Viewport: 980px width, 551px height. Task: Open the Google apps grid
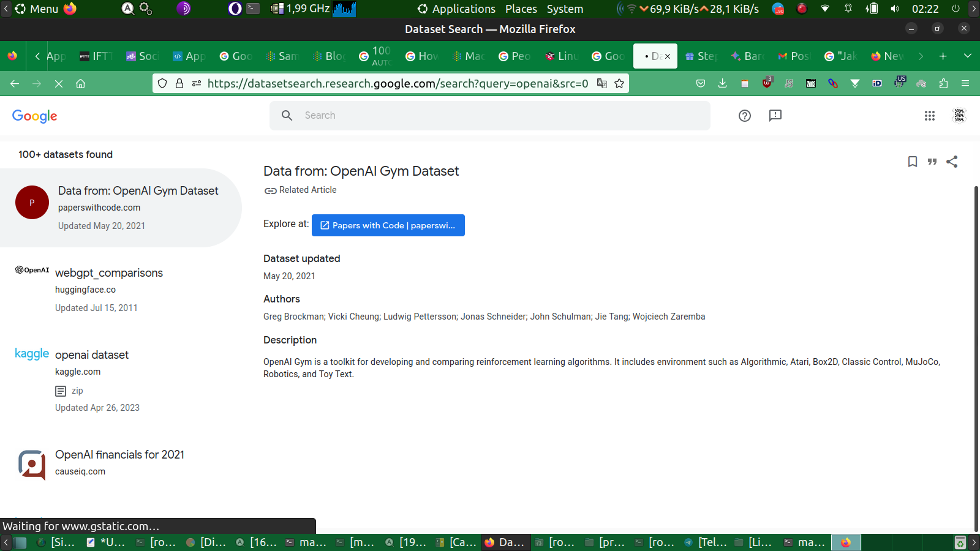coord(930,116)
